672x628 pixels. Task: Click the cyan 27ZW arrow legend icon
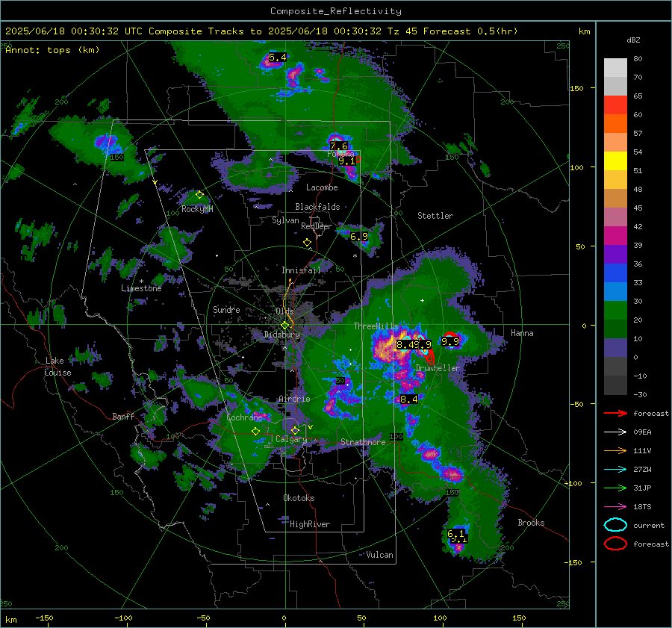[615, 470]
